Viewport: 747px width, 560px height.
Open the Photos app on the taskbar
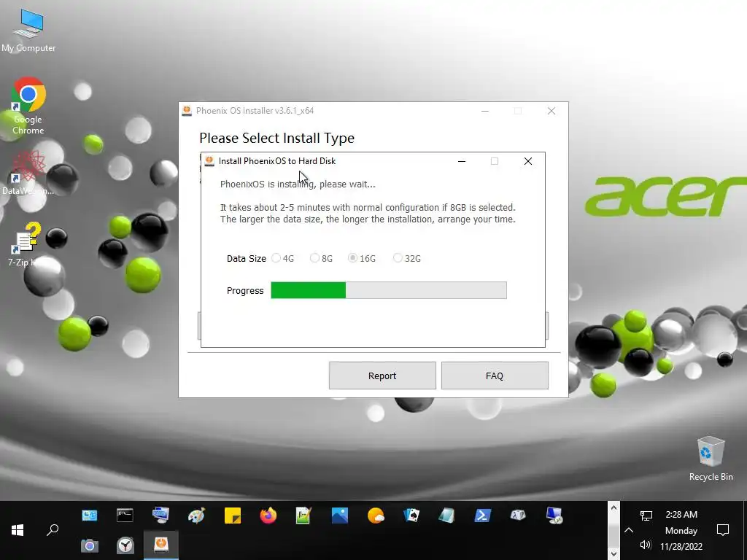[340, 516]
